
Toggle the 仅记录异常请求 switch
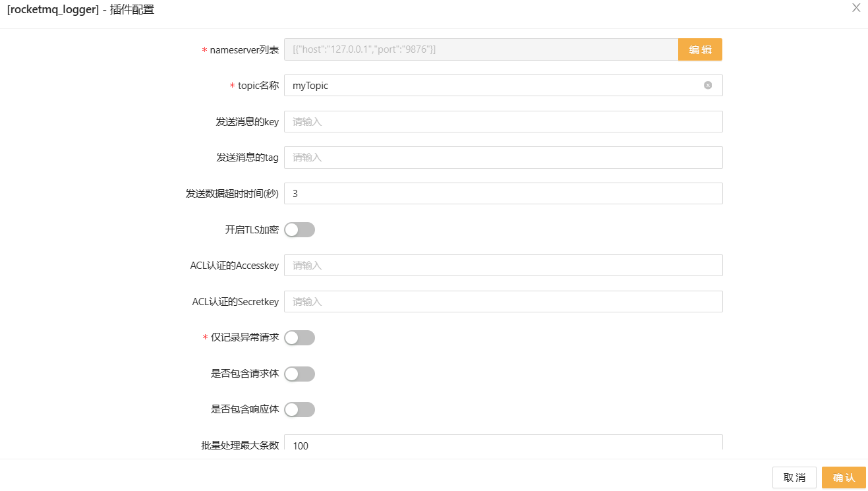[x=300, y=337]
